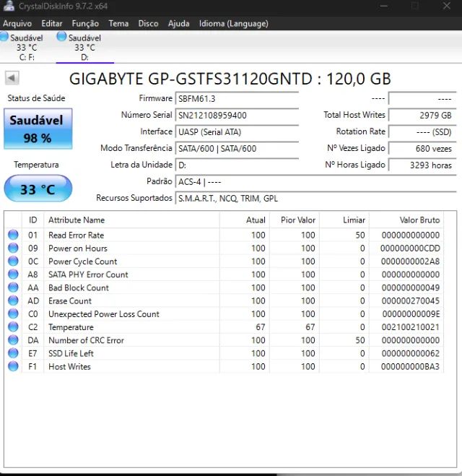The height and width of the screenshot is (476, 462).
Task: Click the Nº Vezes Ligado value 680 vezes
Action: pos(422,149)
